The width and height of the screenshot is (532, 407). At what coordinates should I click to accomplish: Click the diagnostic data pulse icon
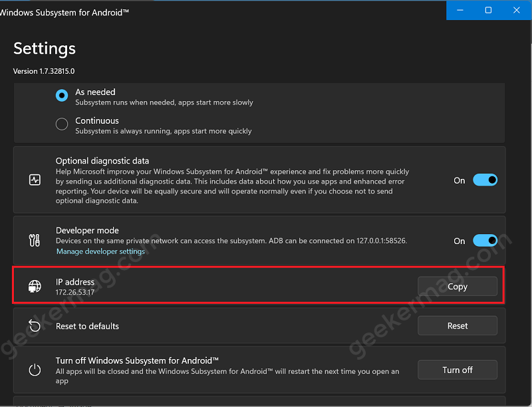click(35, 180)
